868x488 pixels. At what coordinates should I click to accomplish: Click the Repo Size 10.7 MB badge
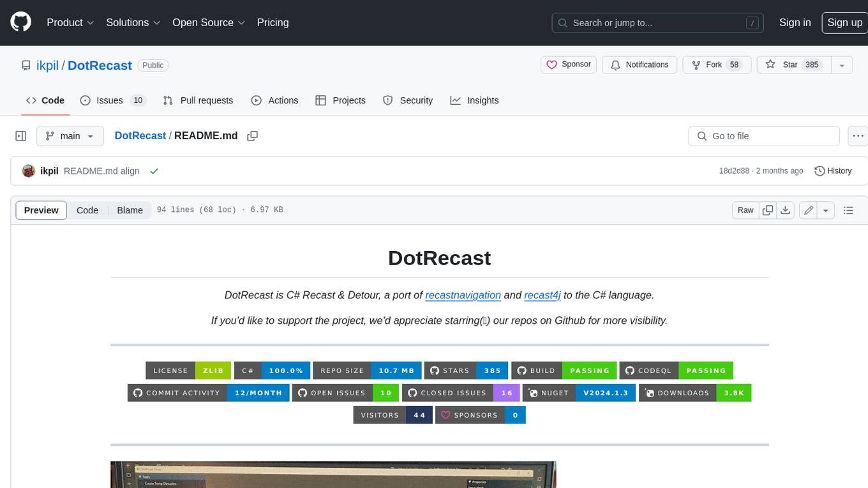pos(367,370)
